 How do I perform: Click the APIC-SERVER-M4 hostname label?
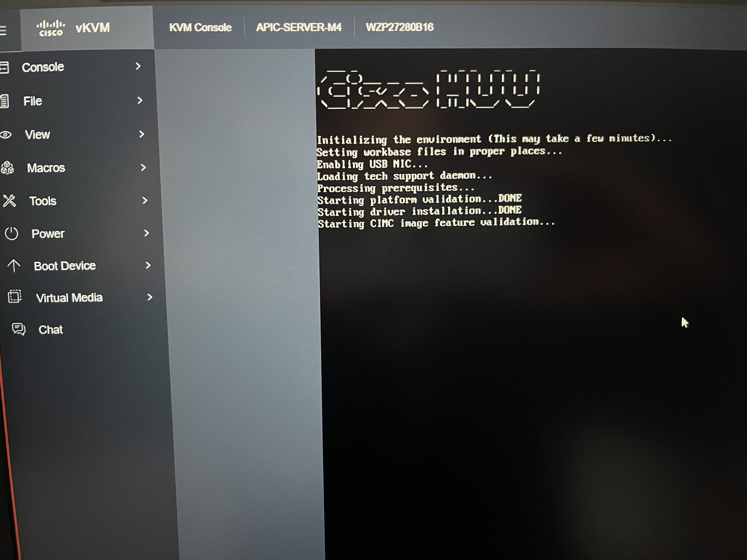[x=299, y=27]
